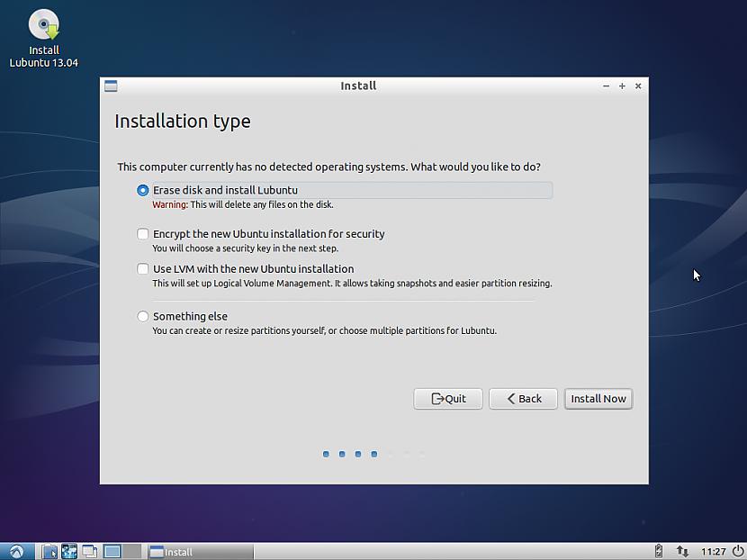747x560 pixels.
Task: Launch the file manager from the taskbar
Action: pos(49,552)
